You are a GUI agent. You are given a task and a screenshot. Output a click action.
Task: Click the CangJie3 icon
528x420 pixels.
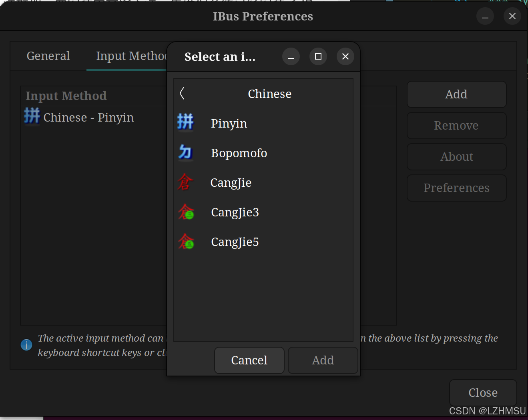186,212
